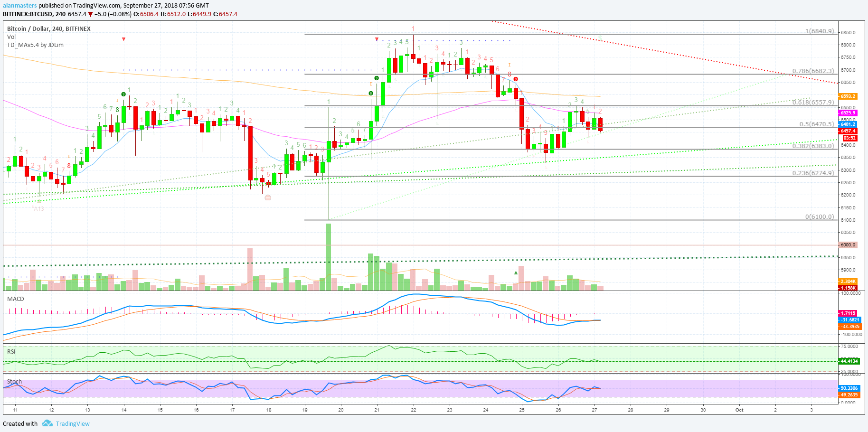Viewport: 868px width, 432px height.
Task: Click the Vol indicator label
Action: tap(11, 37)
